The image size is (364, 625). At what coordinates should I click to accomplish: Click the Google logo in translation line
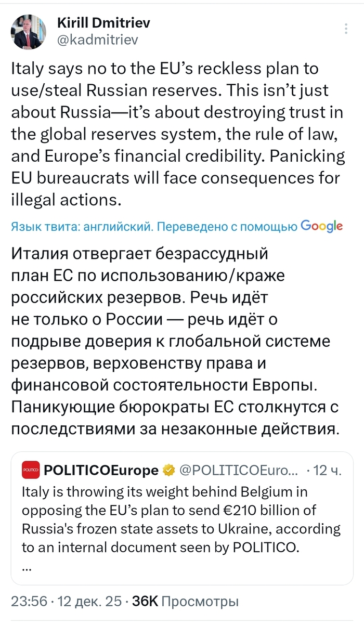(321, 226)
